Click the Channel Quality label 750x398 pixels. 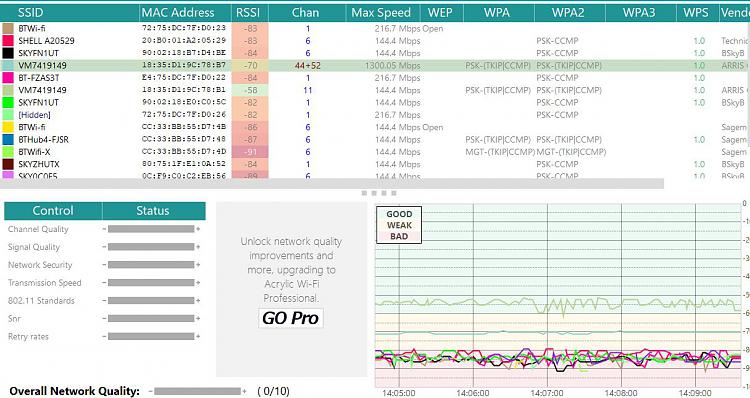click(38, 229)
